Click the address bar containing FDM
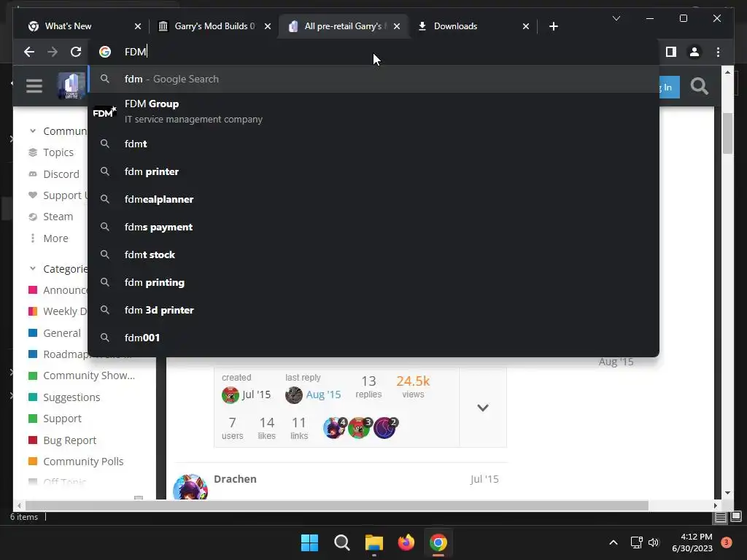 373,52
